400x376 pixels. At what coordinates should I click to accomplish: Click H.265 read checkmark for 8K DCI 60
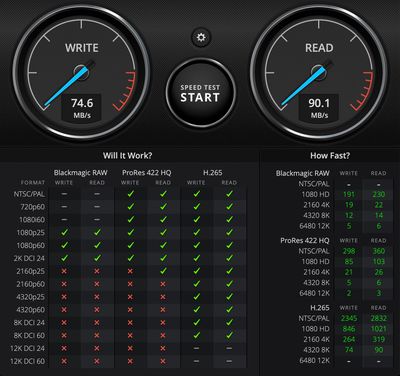pyautogui.click(x=229, y=335)
